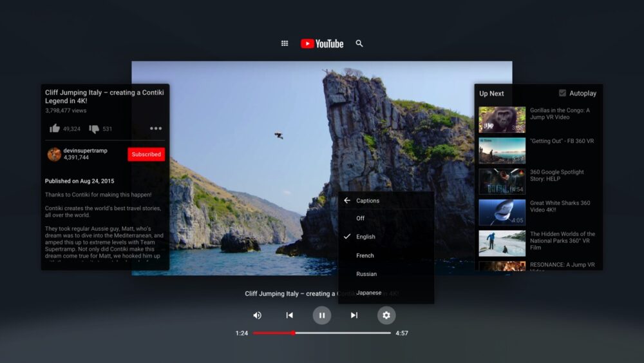
Task: Open the settings gear icon
Action: [386, 315]
